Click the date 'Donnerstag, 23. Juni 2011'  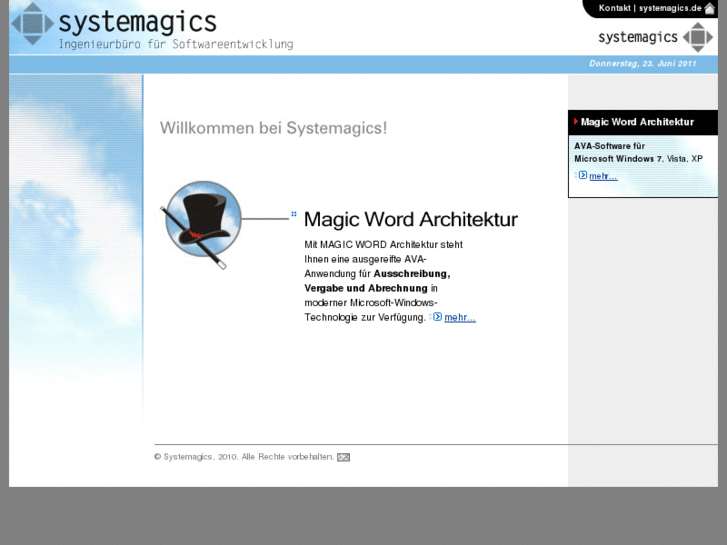643,64
